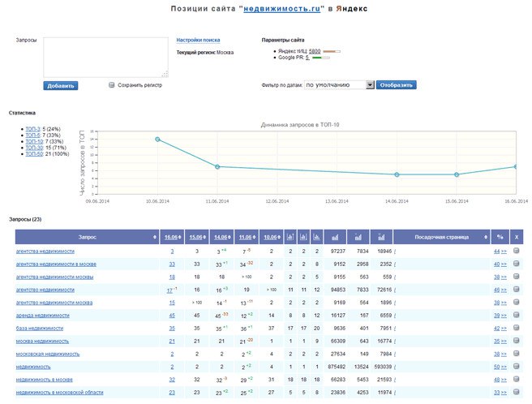The width and height of the screenshot is (532, 404).
Task: Sort table by the 10.06 column
Action: click(271, 238)
